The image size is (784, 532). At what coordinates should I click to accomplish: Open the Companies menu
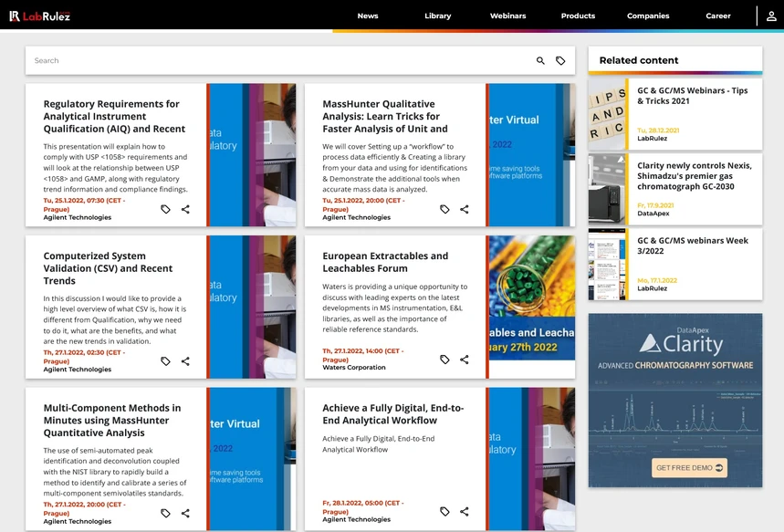coord(648,16)
